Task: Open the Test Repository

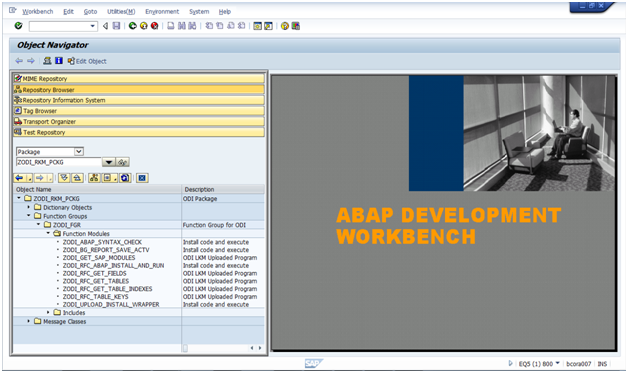Action: tap(139, 132)
